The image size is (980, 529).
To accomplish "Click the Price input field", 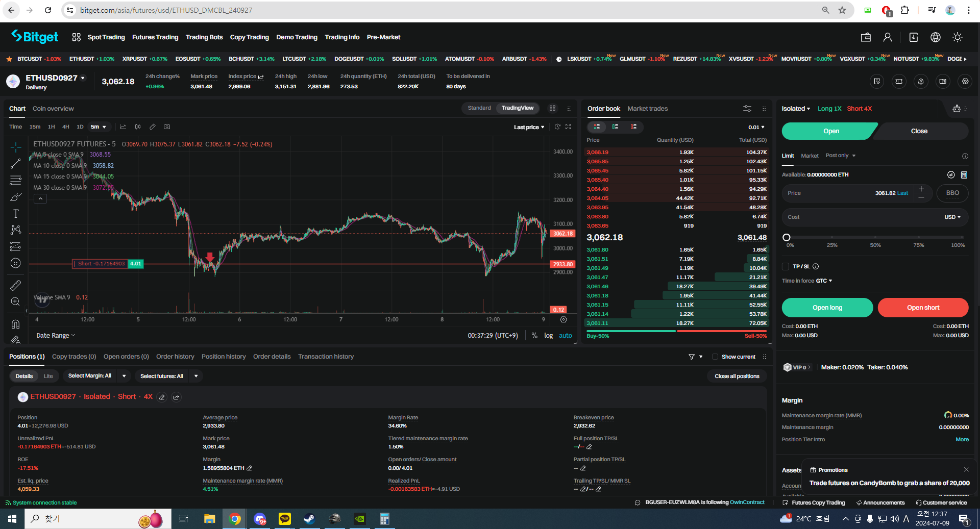I will coord(857,193).
